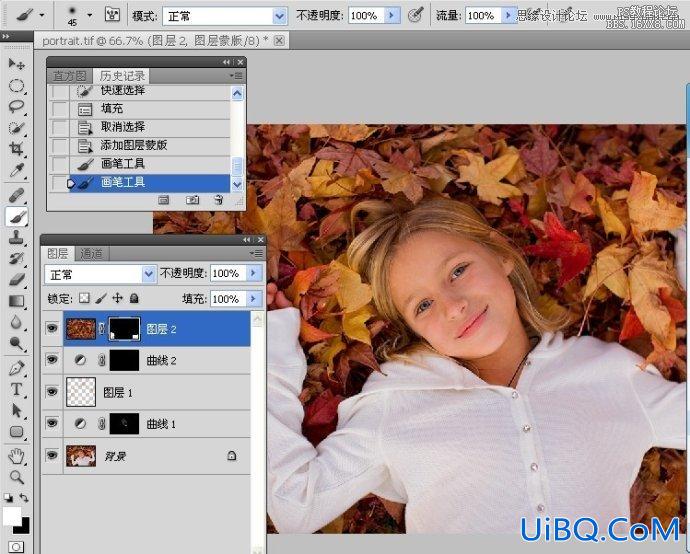The width and height of the screenshot is (690, 554).
Task: Select the Lasso tool
Action: [x=16, y=106]
